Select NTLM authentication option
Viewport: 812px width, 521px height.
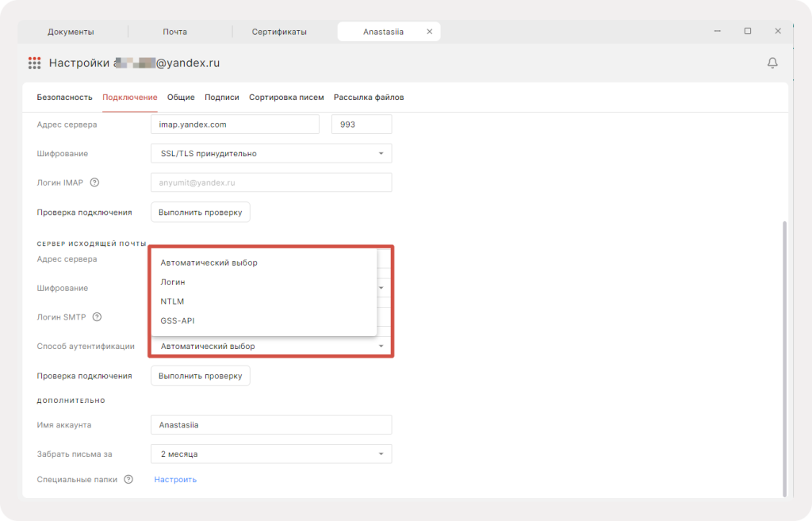coord(264,301)
